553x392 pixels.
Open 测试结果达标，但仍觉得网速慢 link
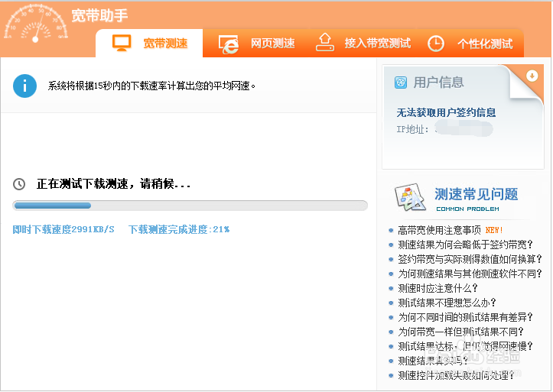coord(465,346)
